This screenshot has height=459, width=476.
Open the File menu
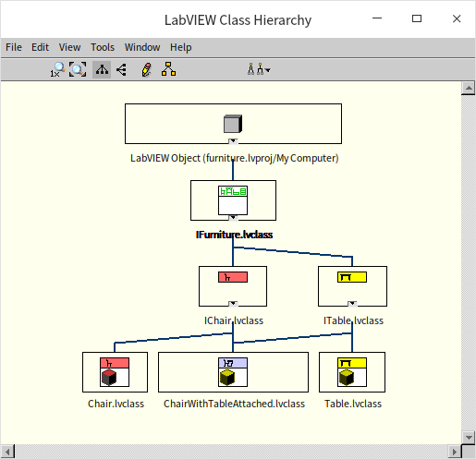[x=14, y=47]
